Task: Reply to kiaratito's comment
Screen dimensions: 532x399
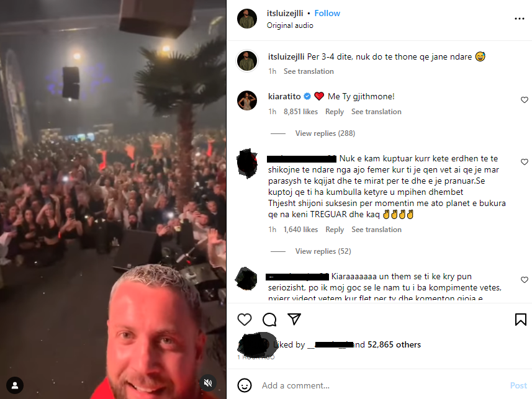Action: click(x=334, y=112)
